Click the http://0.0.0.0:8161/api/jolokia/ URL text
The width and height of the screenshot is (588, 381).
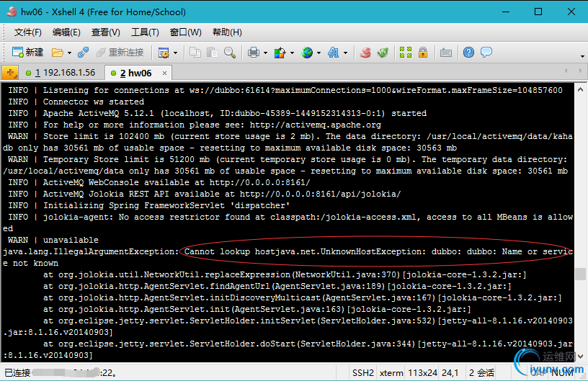[320, 194]
